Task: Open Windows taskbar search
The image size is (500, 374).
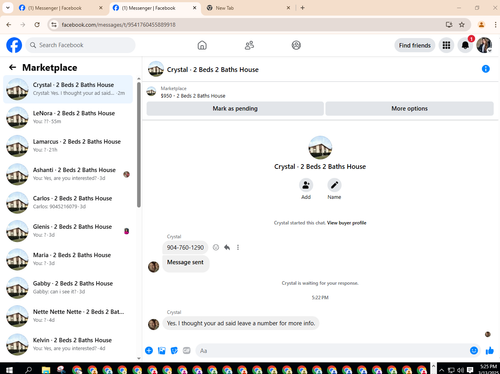Action: click(x=29, y=369)
